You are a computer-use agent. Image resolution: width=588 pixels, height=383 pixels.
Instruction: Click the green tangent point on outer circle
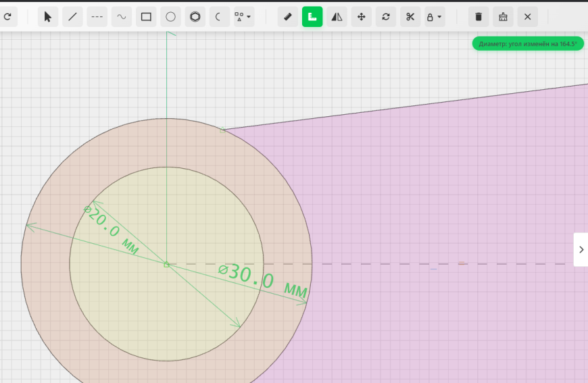pyautogui.click(x=222, y=130)
